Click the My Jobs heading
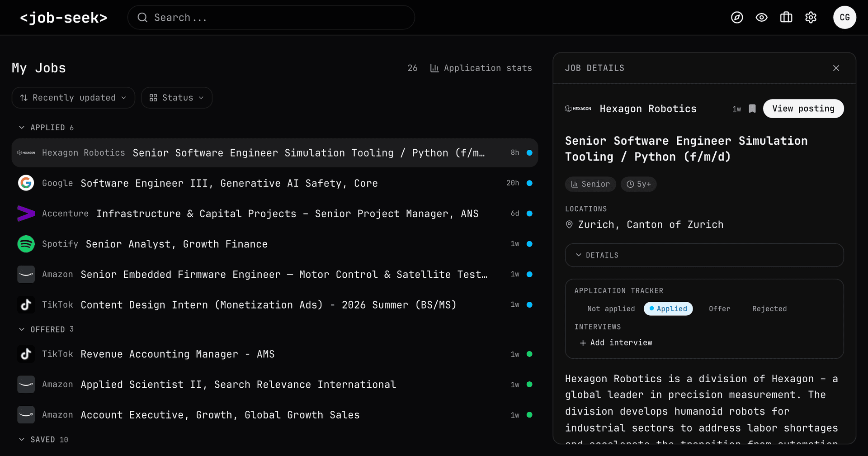The width and height of the screenshot is (868, 456). (39, 68)
